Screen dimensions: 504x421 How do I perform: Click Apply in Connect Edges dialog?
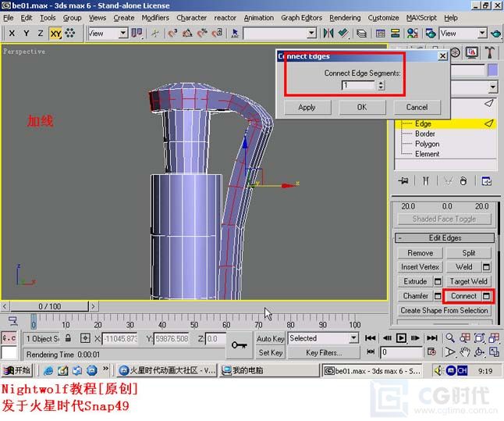coord(307,107)
